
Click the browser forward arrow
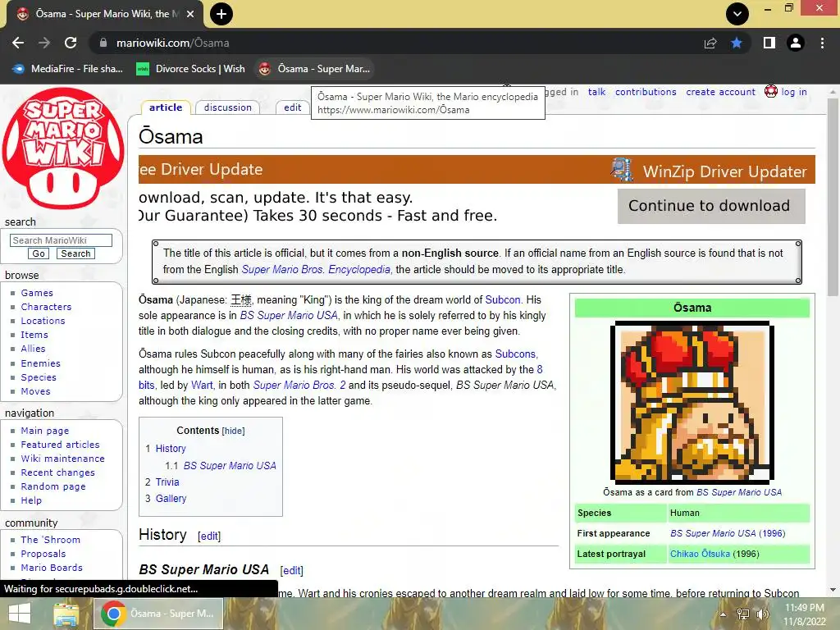coord(44,43)
